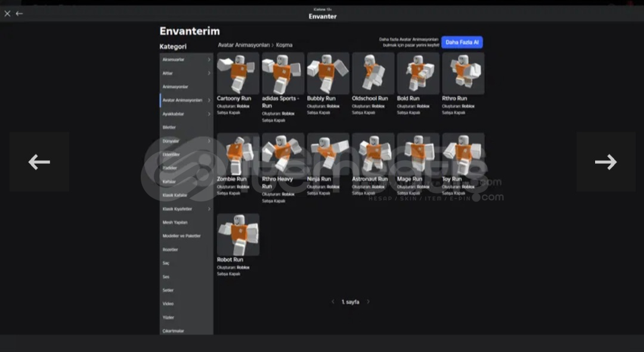Select the Saç category
Screen dimensions: 644x352
[187, 263]
